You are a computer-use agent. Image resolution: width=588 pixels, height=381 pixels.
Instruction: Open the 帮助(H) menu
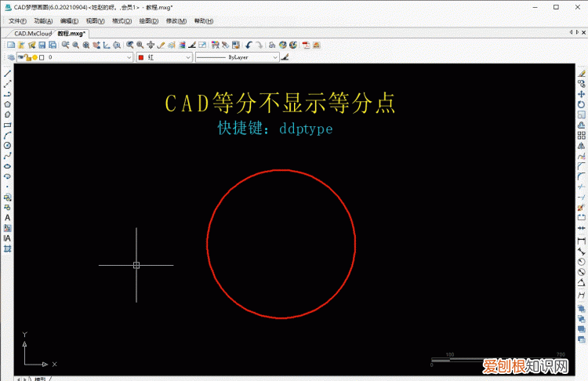tap(204, 21)
